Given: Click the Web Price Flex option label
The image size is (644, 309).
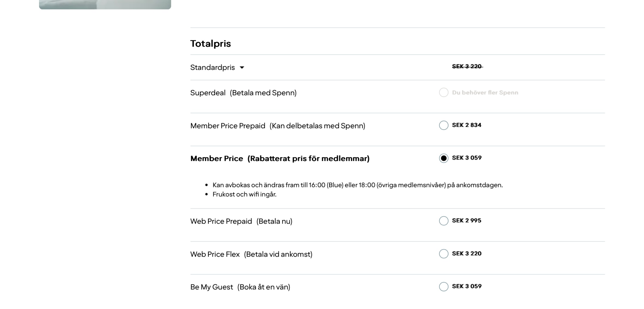Looking at the screenshot, I should [251, 254].
